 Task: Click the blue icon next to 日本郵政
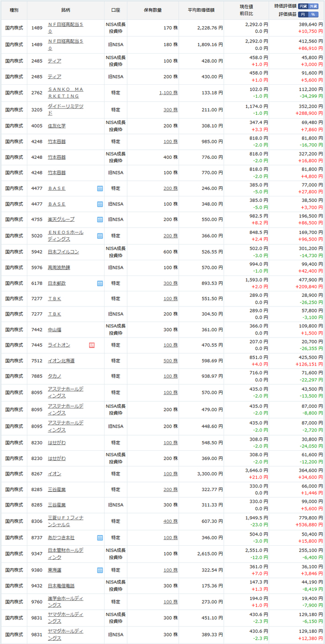pyautogui.click(x=100, y=283)
